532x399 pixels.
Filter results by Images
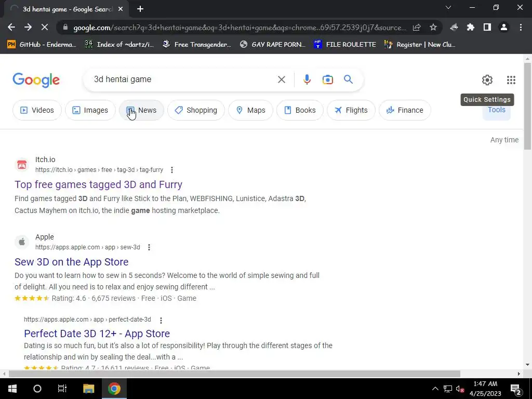(90, 110)
